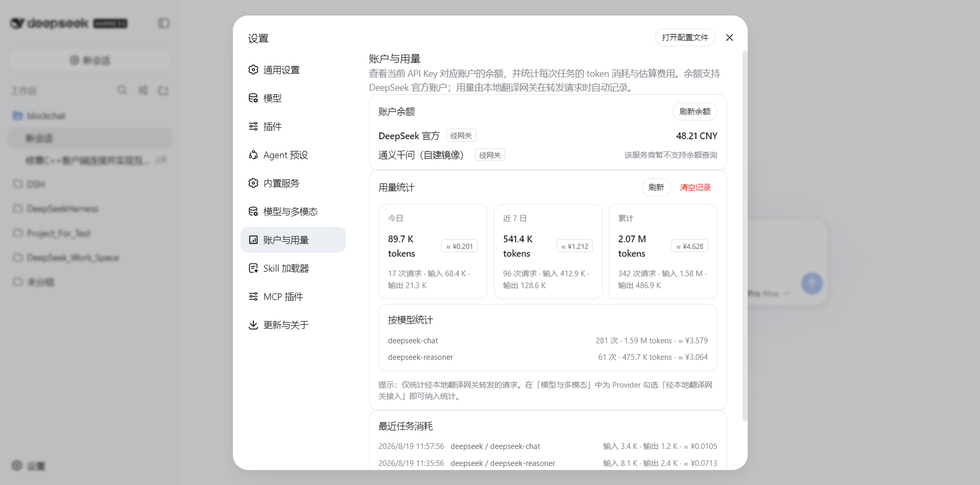
Task: Open DeepSeek_Work_Space folder in main window
Action: 91,257
